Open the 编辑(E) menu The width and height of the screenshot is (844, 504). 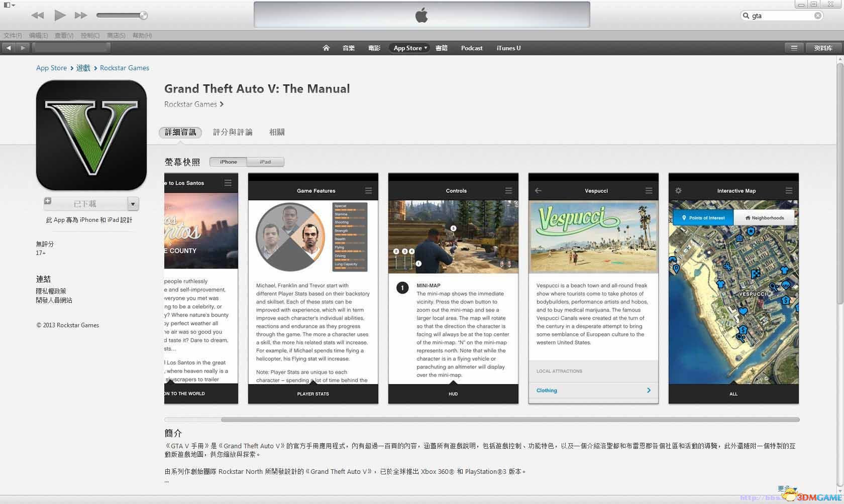(x=39, y=35)
